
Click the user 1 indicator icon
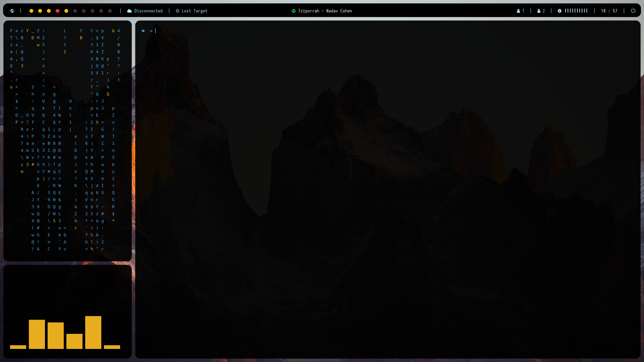click(x=519, y=11)
